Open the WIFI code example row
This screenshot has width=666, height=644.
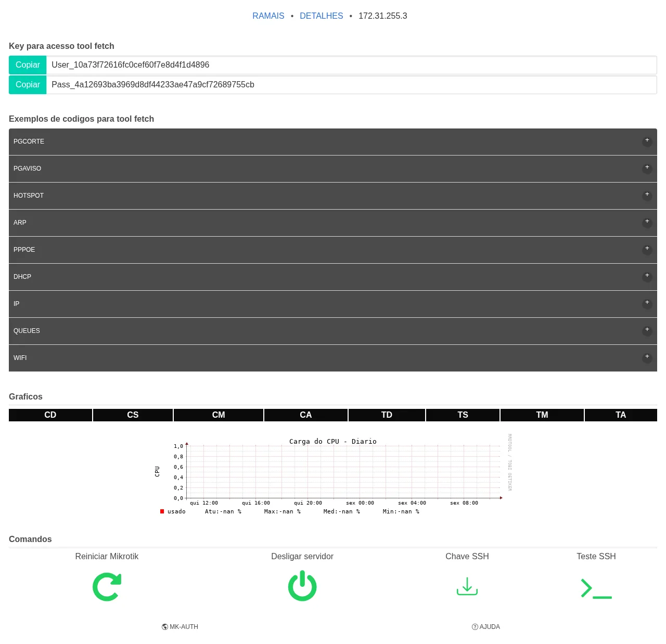click(333, 358)
